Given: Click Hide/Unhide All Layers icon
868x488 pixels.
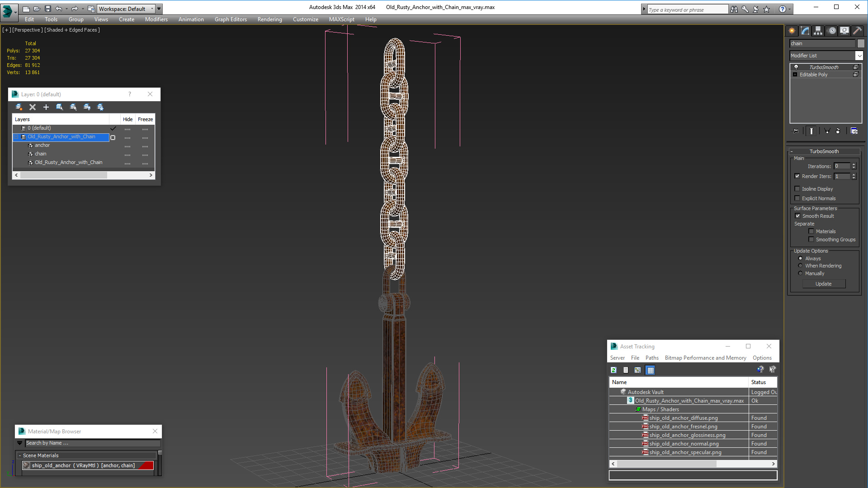Looking at the screenshot, I should tap(87, 107).
